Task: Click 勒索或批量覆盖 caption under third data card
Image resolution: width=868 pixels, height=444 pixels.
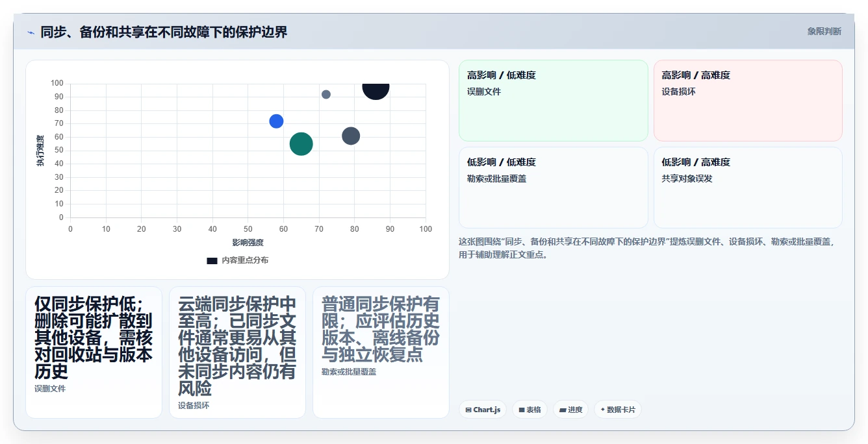Action: coord(349,372)
